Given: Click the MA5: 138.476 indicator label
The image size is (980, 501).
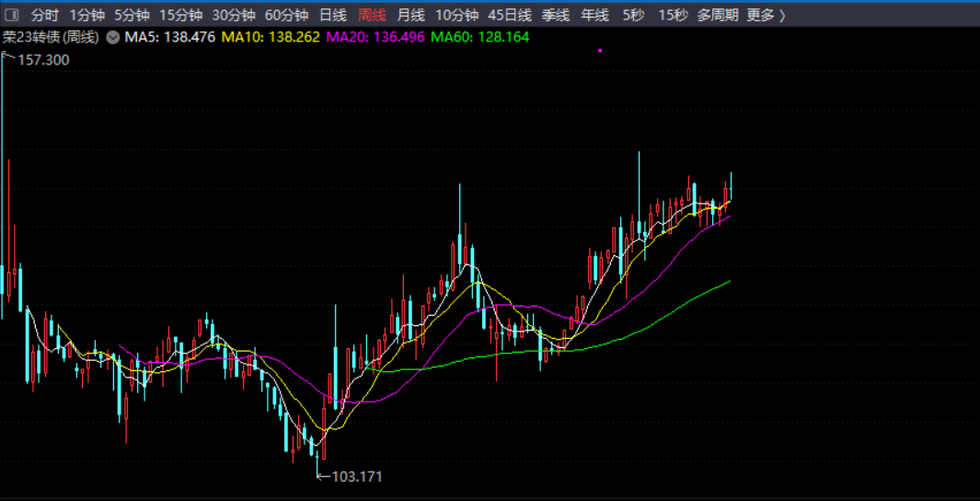Looking at the screenshot, I should 170,38.
